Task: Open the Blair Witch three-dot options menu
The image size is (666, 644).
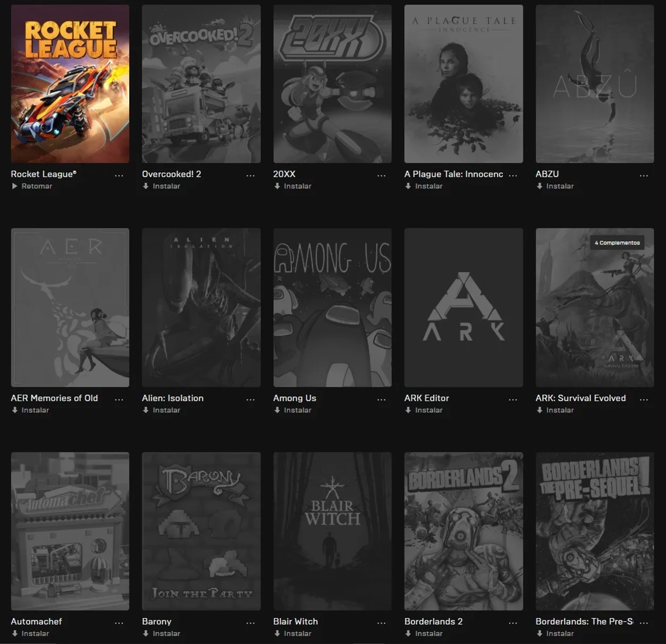Action: (382, 623)
